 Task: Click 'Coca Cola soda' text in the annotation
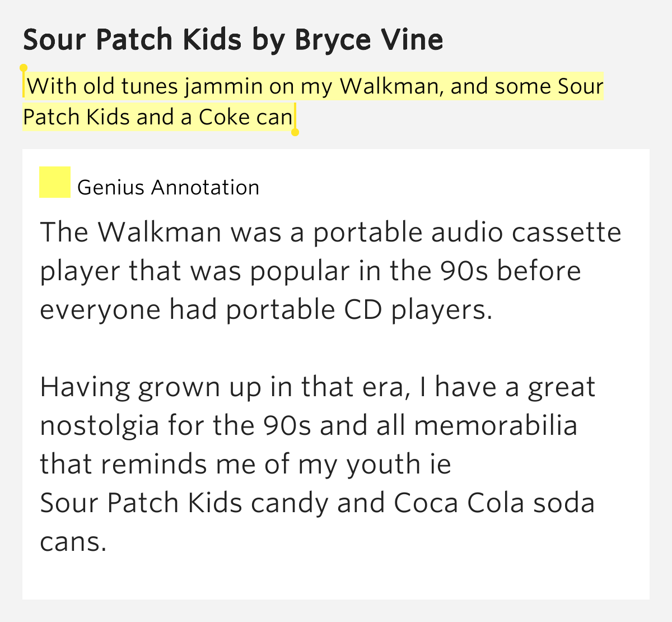pyautogui.click(x=494, y=503)
